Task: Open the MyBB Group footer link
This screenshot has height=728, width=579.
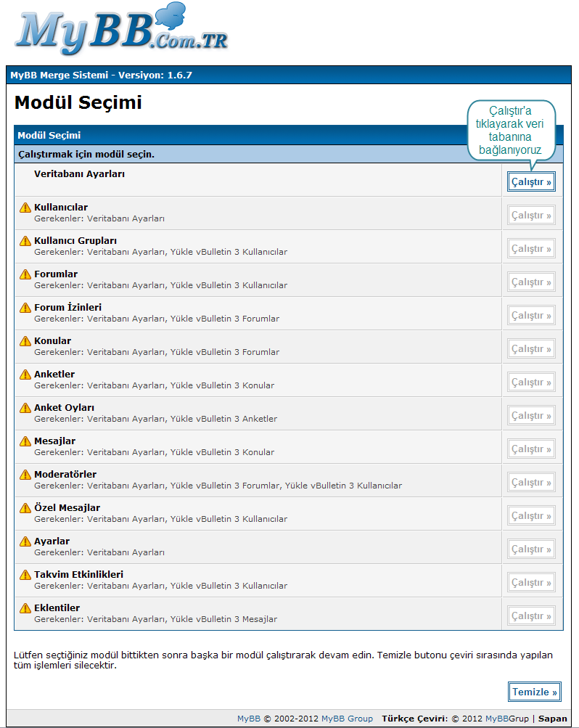Action: (x=347, y=719)
